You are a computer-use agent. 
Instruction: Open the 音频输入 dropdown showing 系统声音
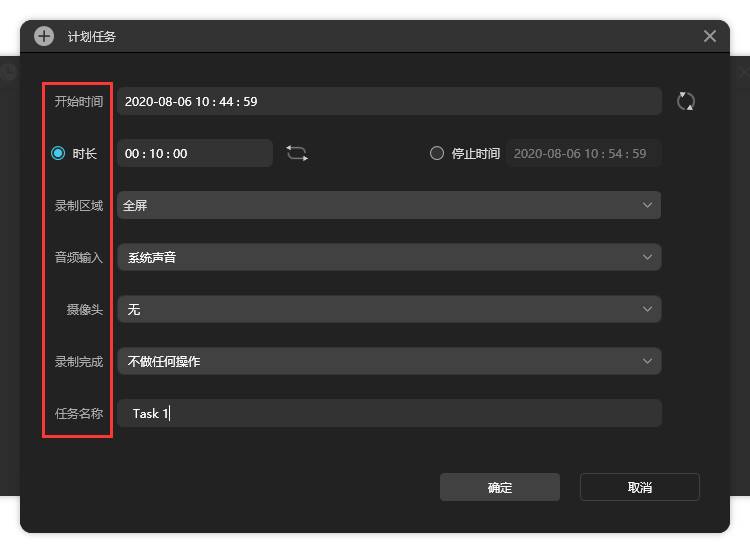pyautogui.click(x=389, y=257)
